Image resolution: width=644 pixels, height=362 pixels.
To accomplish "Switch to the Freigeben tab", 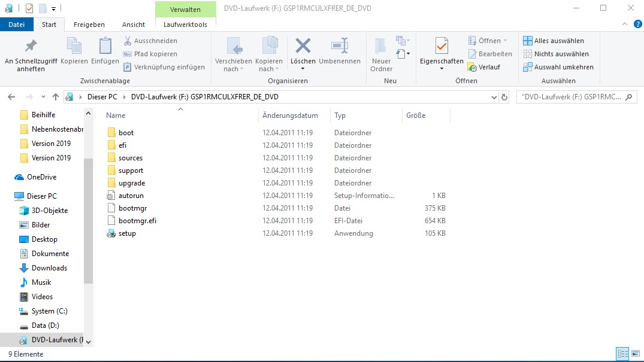I will 89,24.
